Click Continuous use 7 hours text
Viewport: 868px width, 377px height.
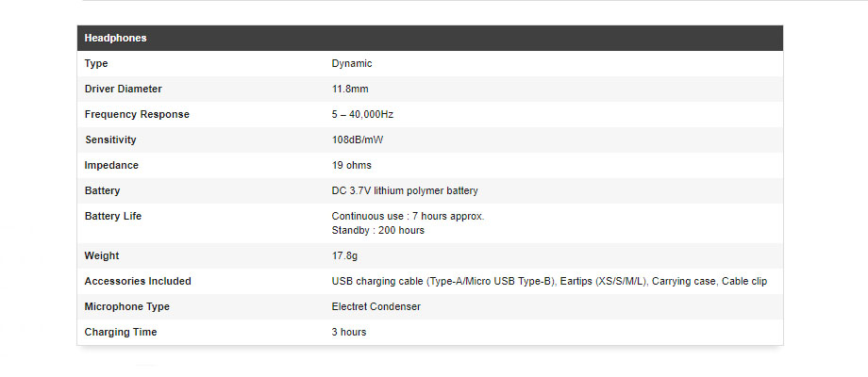[408, 216]
